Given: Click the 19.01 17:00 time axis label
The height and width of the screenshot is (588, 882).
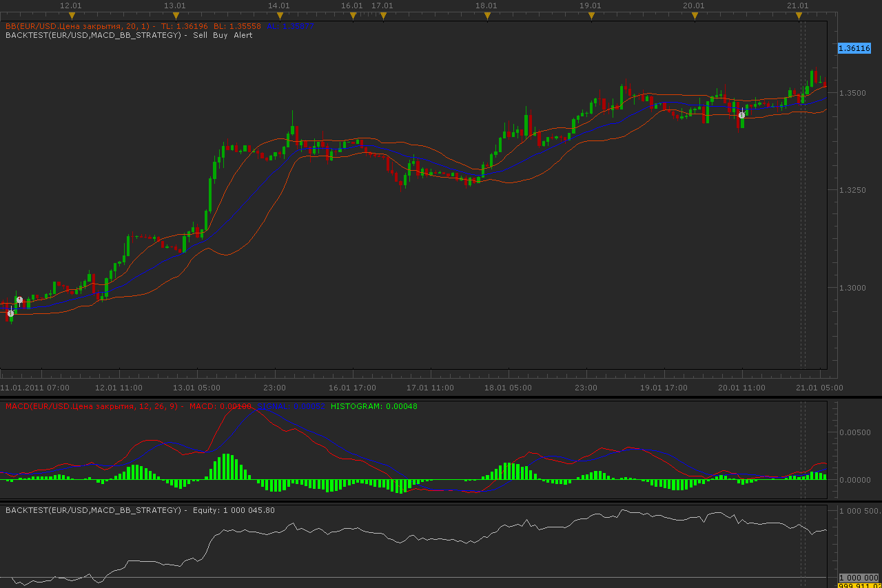Looking at the screenshot, I should [x=664, y=388].
